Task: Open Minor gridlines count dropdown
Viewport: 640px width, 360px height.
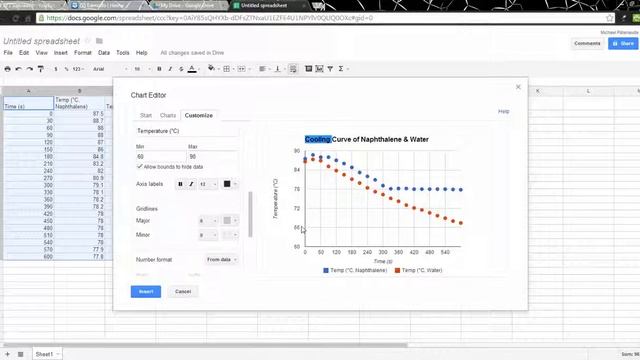Action: click(208, 235)
